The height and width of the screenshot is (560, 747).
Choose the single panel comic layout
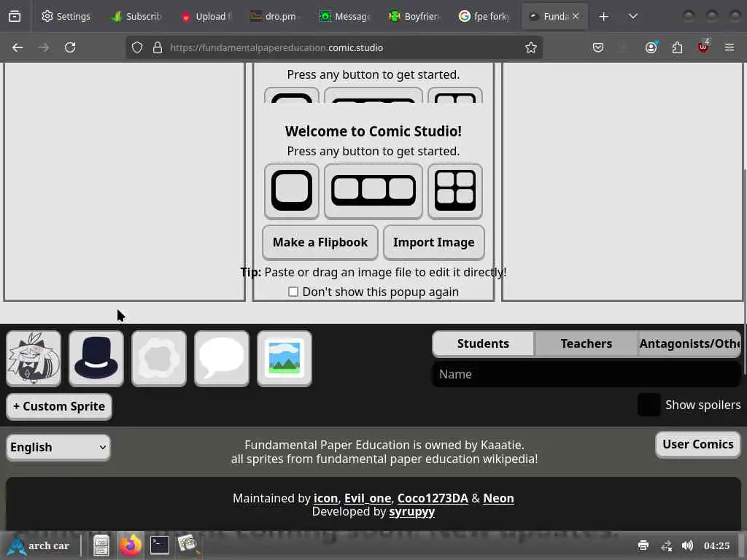coord(292,191)
